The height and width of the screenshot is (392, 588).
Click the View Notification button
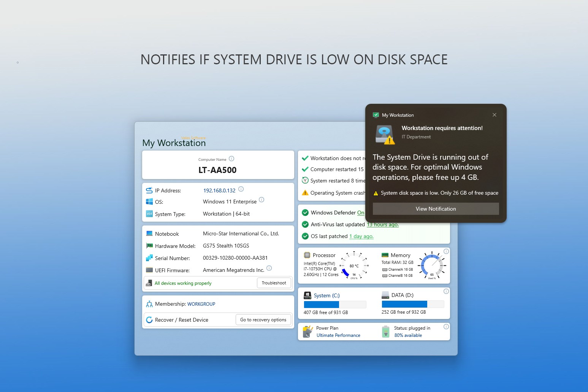click(x=436, y=209)
